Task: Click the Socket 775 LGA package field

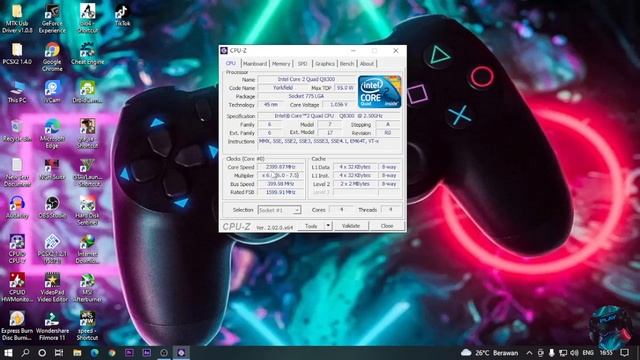Action: point(306,96)
